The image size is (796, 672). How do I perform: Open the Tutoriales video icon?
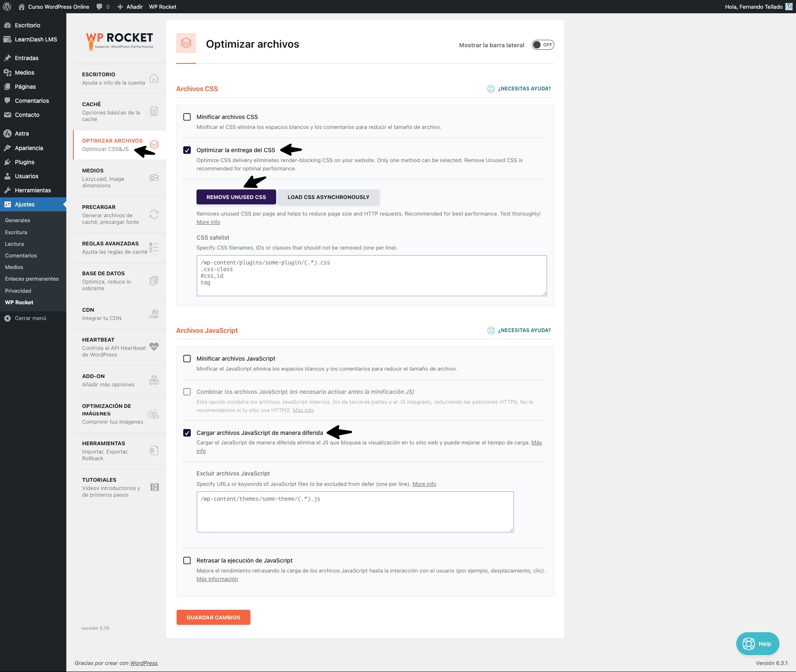[x=154, y=487]
